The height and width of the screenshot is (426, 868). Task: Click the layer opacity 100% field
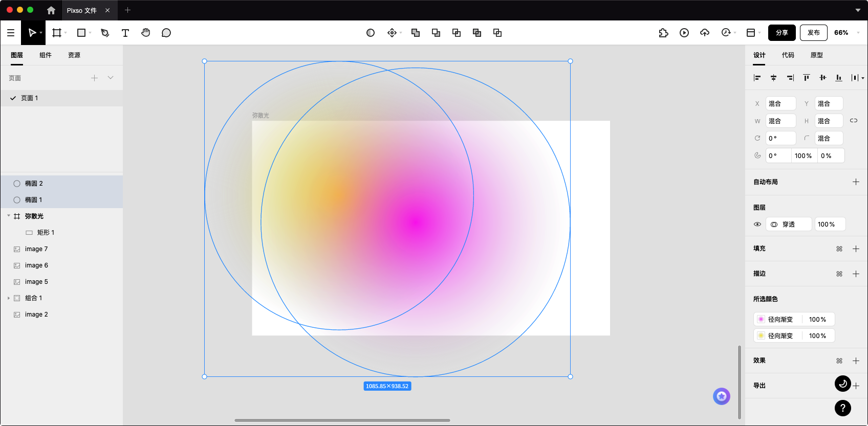tap(830, 225)
